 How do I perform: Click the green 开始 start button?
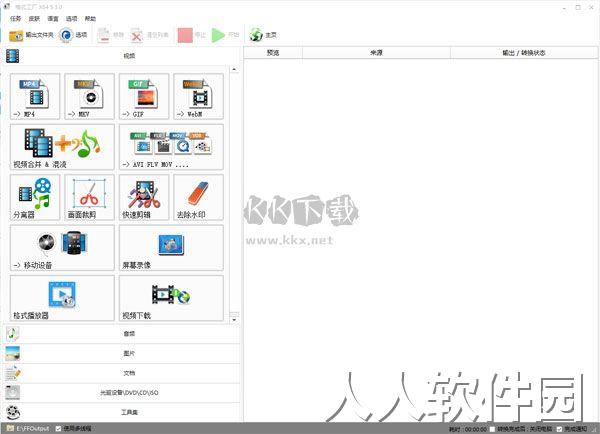click(225, 35)
